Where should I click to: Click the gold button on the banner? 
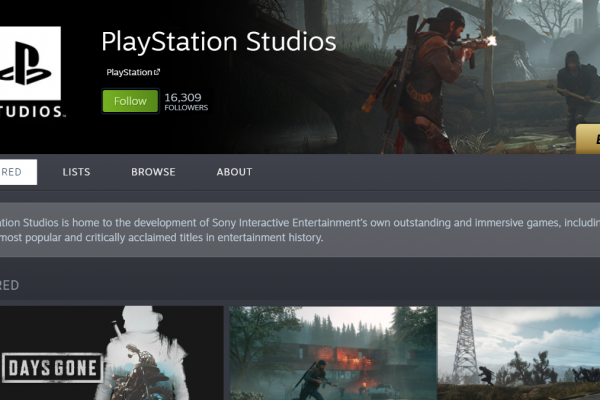588,139
